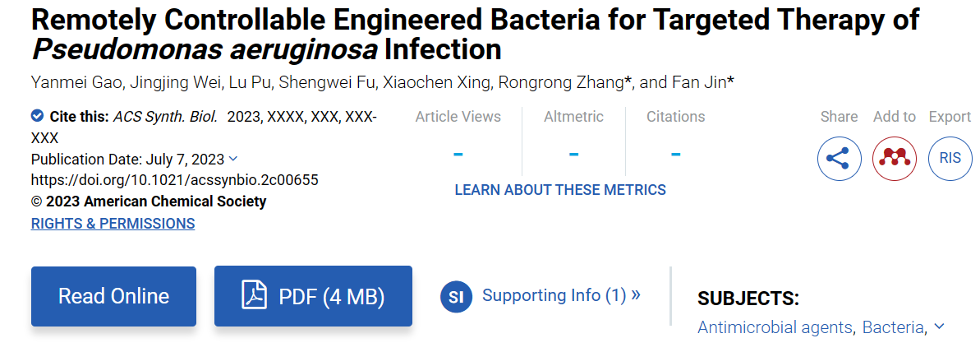This screenshot has width=980, height=352.
Task: Open Supporting Info (1) link
Action: pyautogui.click(x=560, y=295)
